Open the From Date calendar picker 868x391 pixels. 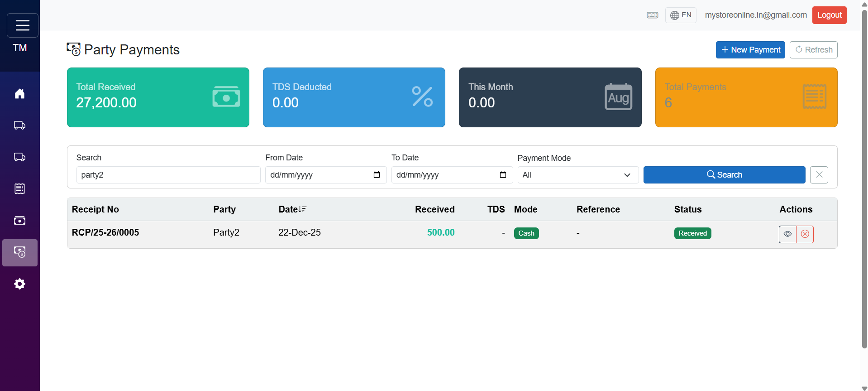tap(377, 175)
